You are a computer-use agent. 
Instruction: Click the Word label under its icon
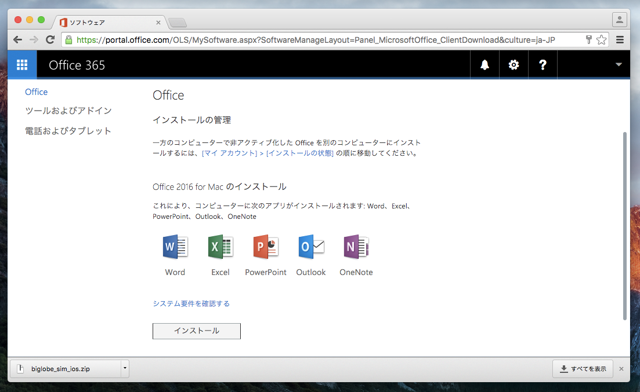pyautogui.click(x=175, y=272)
